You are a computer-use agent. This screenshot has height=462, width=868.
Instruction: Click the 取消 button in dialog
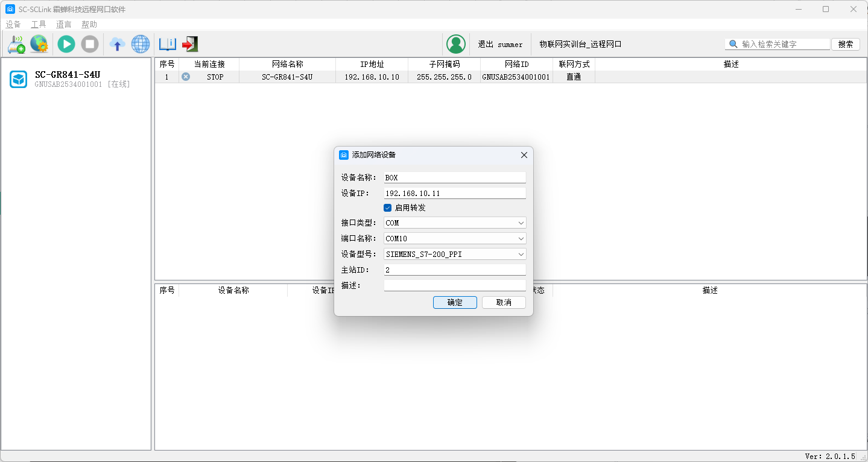click(x=504, y=303)
